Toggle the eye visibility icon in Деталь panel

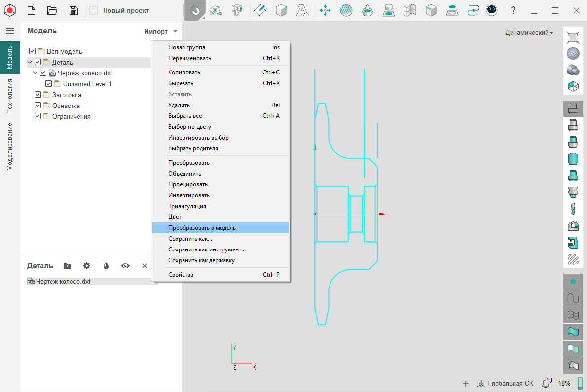(125, 266)
